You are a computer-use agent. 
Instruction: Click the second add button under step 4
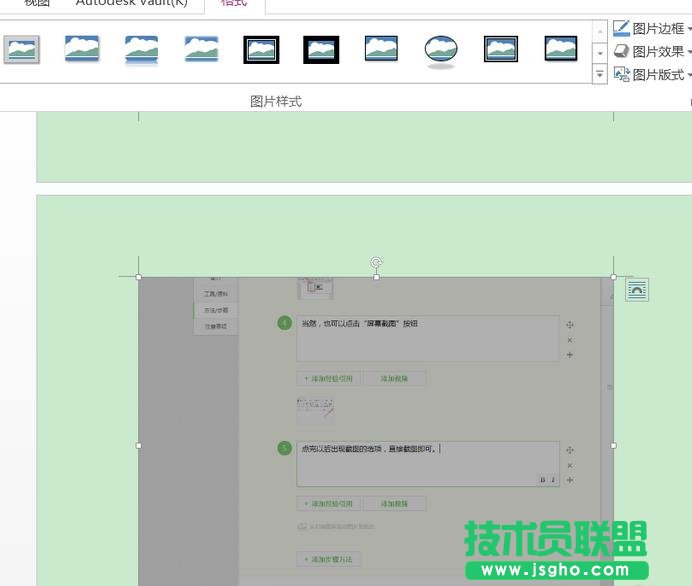394,379
